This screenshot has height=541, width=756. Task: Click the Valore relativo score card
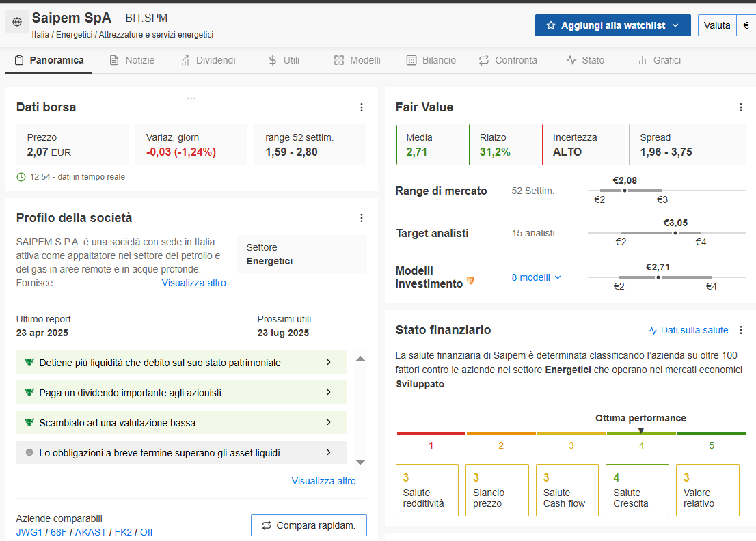tap(707, 490)
